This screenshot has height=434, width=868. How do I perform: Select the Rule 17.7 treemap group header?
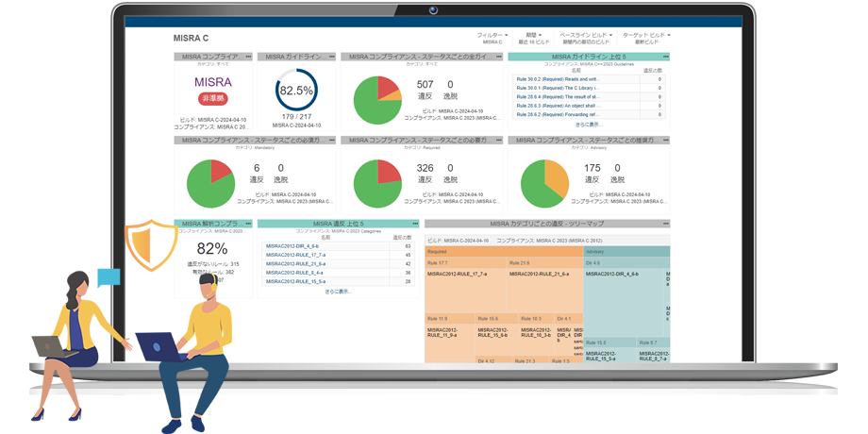pos(465,263)
